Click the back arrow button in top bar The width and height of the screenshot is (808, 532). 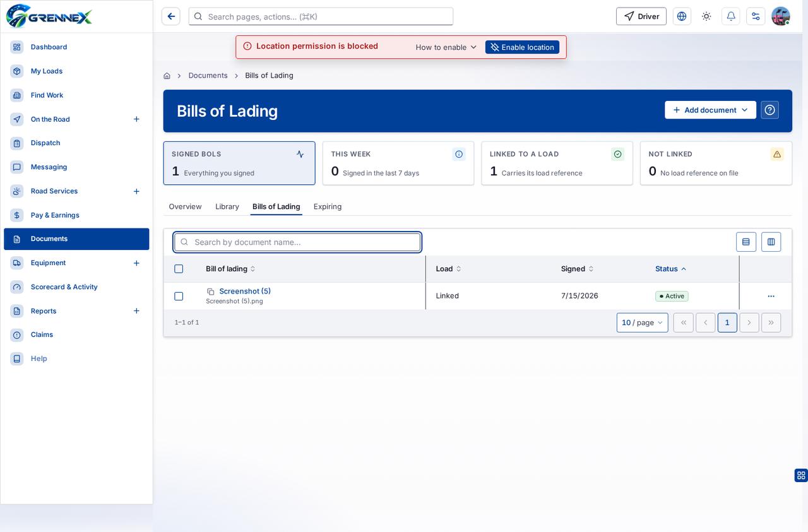click(x=171, y=16)
